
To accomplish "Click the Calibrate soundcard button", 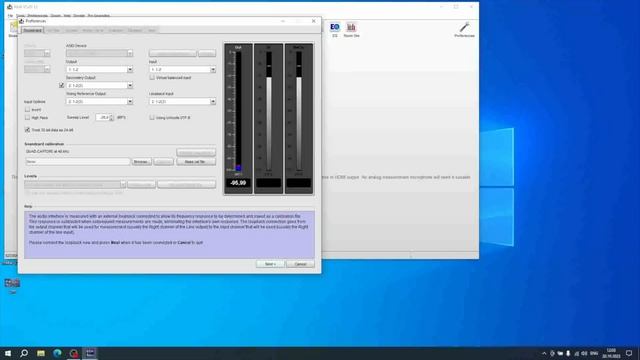I will point(196,153).
